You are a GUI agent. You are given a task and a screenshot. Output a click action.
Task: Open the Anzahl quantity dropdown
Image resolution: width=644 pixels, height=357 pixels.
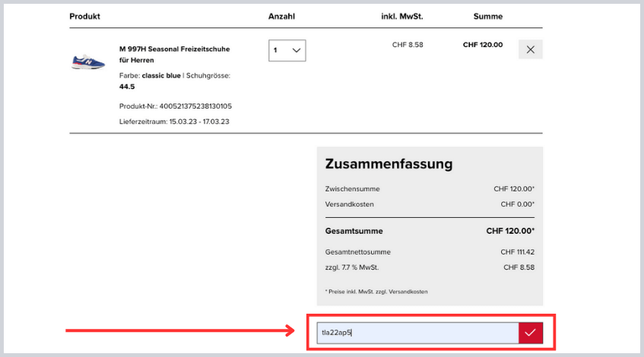(x=287, y=50)
